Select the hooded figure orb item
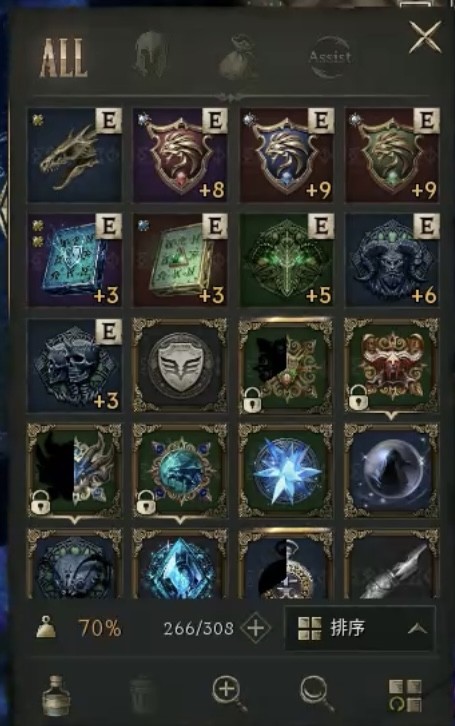 click(x=392, y=471)
